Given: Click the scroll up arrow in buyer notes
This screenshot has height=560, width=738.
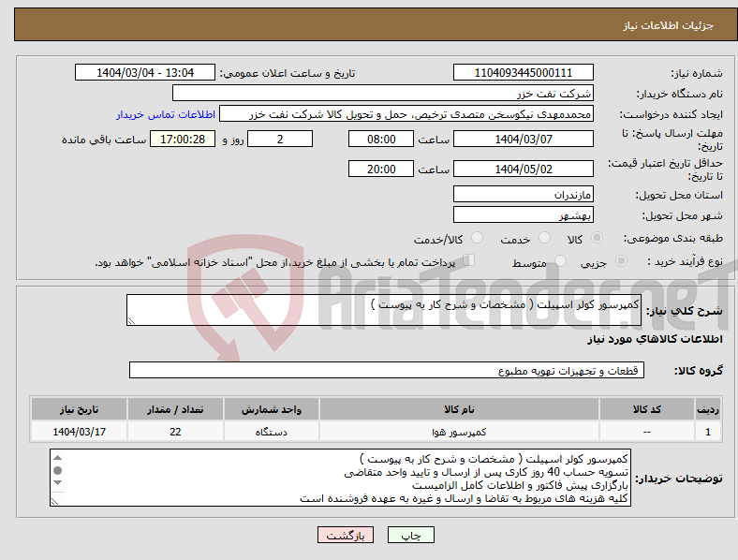Looking at the screenshot, I should 57,458.
